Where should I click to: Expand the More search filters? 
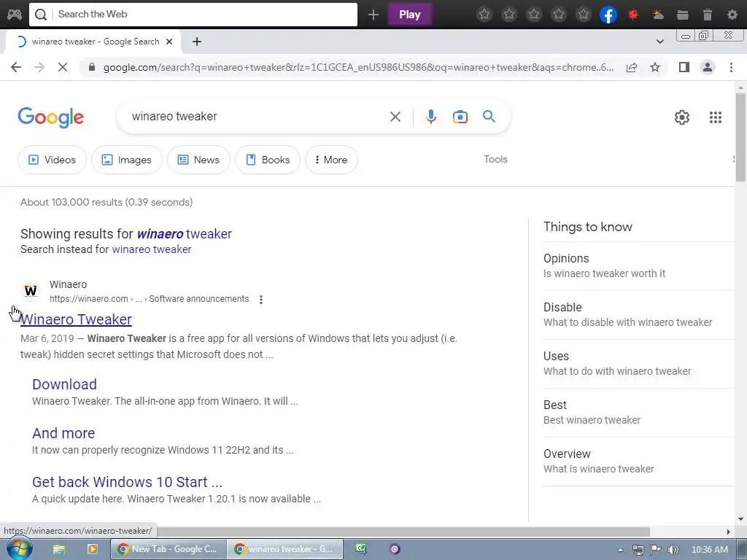point(331,160)
